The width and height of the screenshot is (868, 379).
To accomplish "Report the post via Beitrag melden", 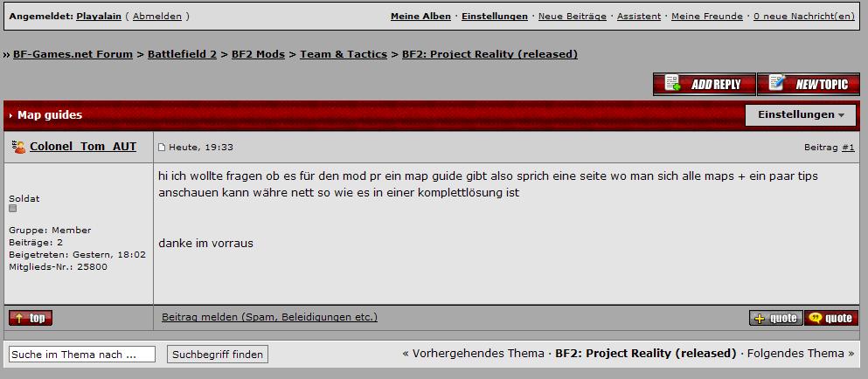I will pos(269,317).
